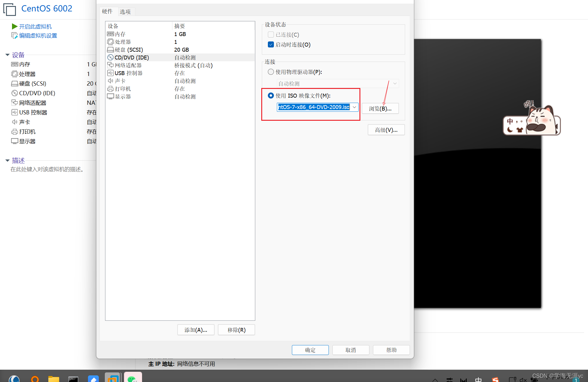Click the 浏览(B)... button
Screen dimensions: 588x382
tap(380, 108)
